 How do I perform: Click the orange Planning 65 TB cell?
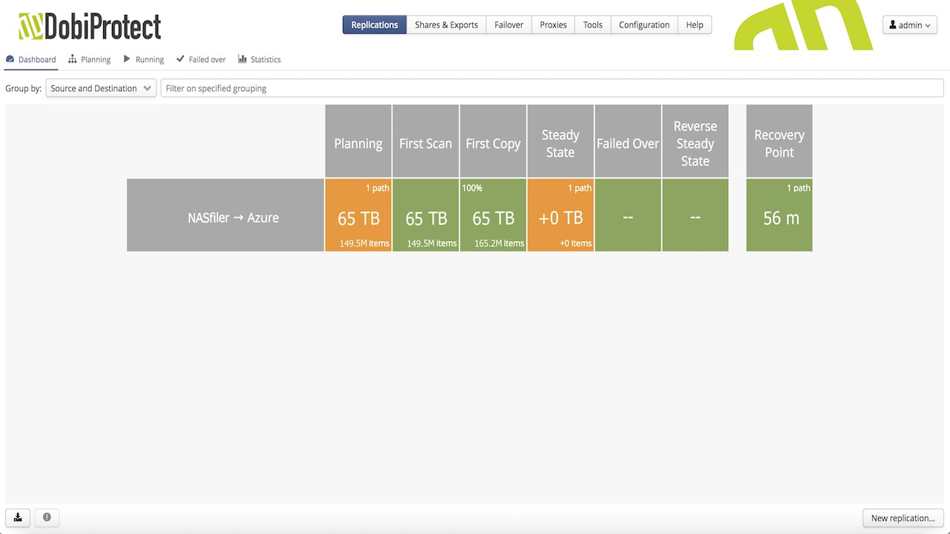coord(358,215)
